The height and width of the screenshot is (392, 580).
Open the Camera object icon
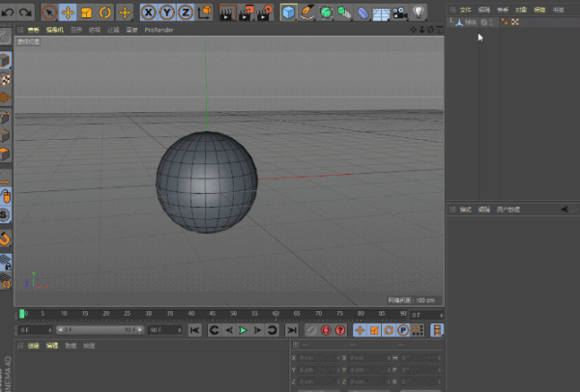click(x=399, y=13)
